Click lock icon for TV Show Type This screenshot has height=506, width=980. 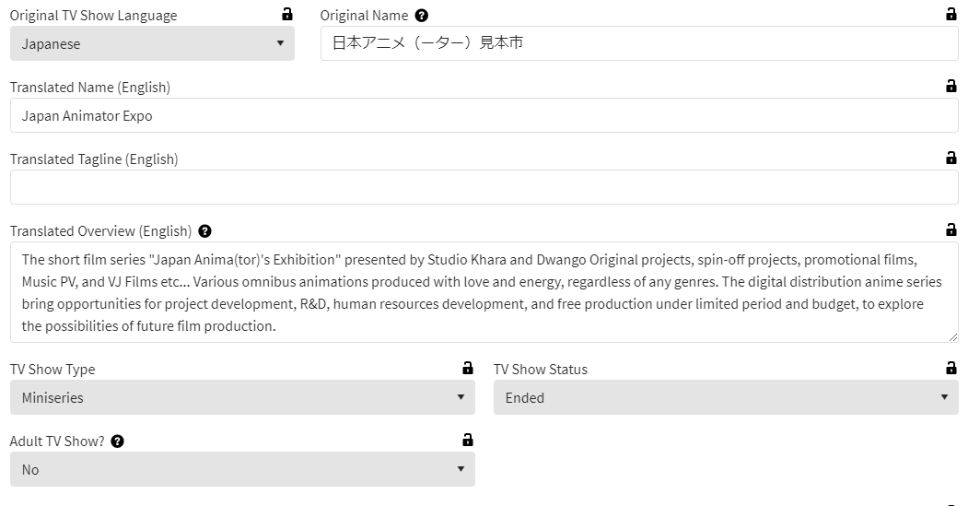tap(468, 369)
